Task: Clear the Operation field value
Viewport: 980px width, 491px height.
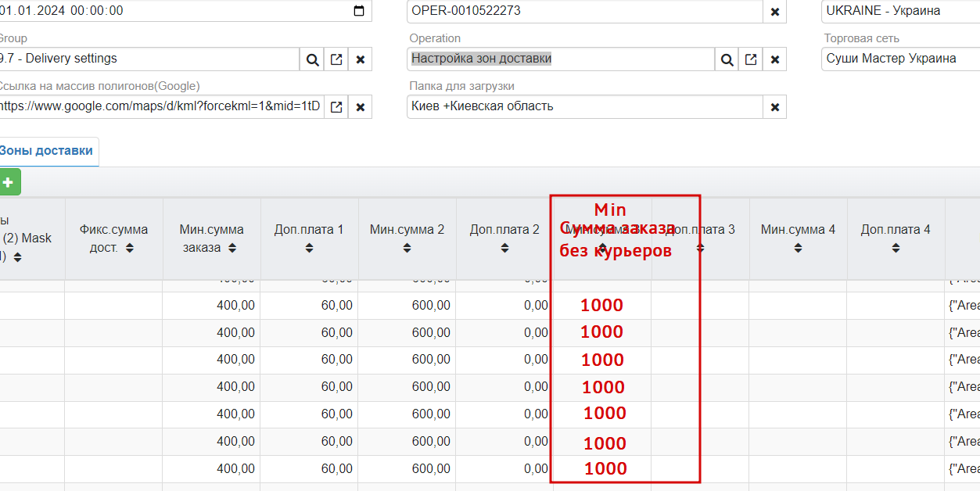Action: tap(775, 59)
